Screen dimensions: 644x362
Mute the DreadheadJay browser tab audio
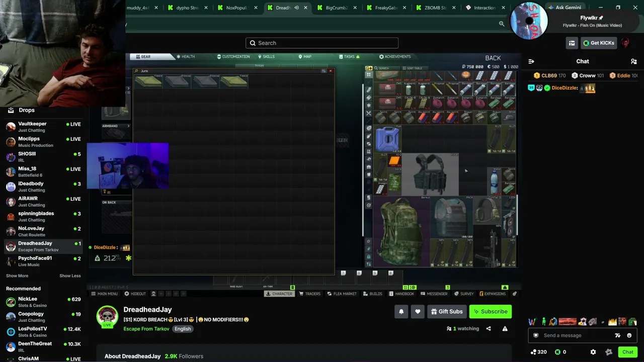pos(296,8)
